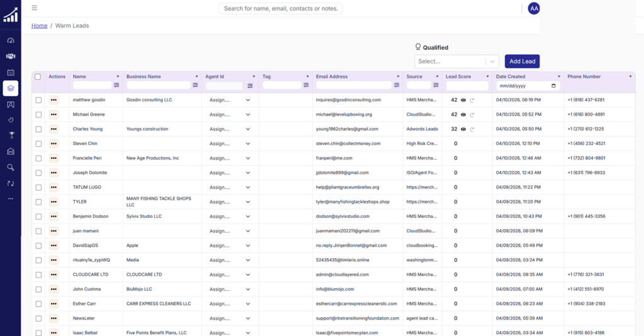Click the magnifier search icon in sidebar
The height and width of the screenshot is (336, 644).
pos(11,167)
